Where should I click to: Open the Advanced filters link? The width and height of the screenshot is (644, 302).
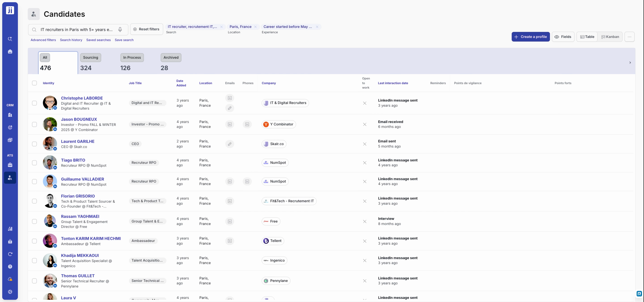pos(43,40)
